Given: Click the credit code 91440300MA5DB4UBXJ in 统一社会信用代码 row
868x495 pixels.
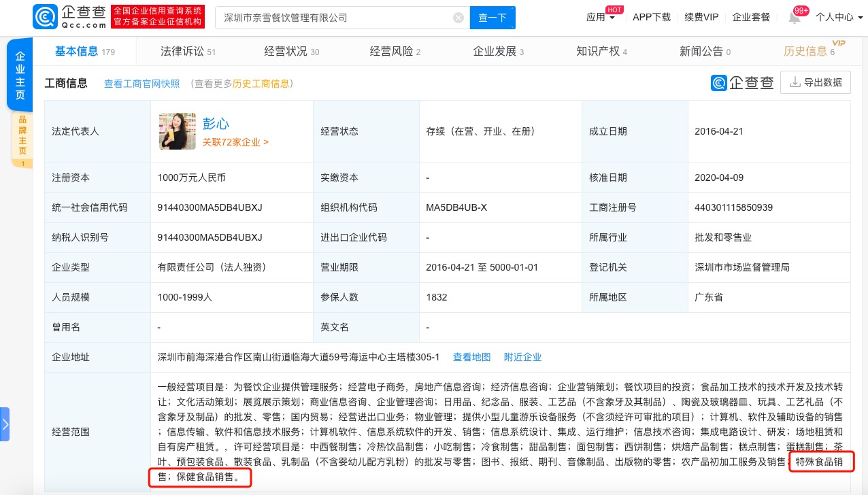Looking at the screenshot, I should [210, 207].
